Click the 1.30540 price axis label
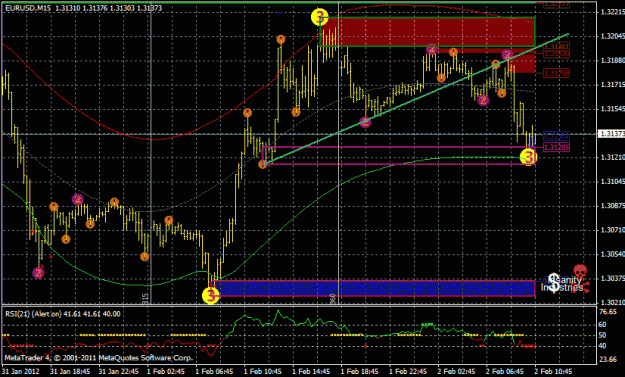Viewport: 625px width, 377px height. [x=613, y=254]
